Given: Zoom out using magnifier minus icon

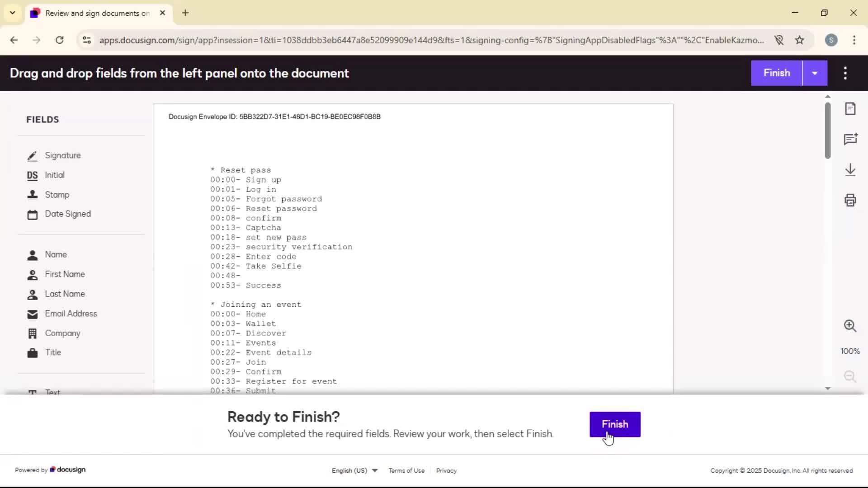Looking at the screenshot, I should (x=850, y=376).
